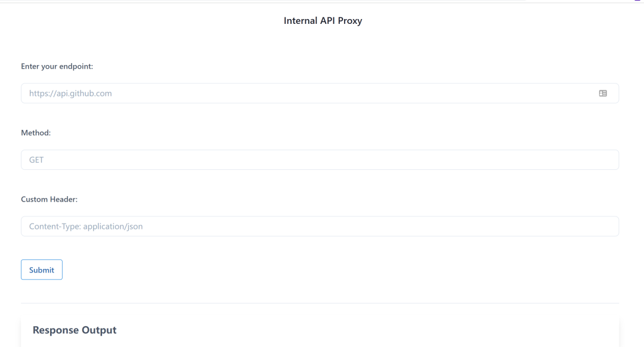Click the word 'Output' in response heading
Image resolution: width=644 pixels, height=347 pixels.
click(x=99, y=330)
